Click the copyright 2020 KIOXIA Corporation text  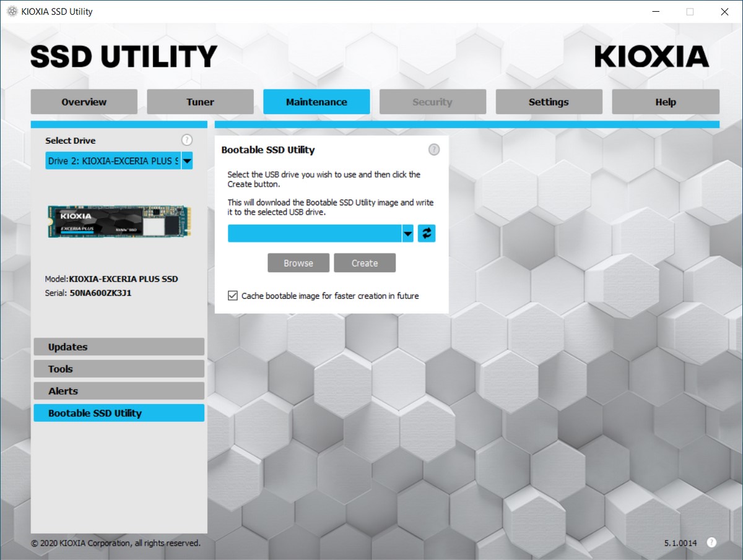pyautogui.click(x=116, y=543)
